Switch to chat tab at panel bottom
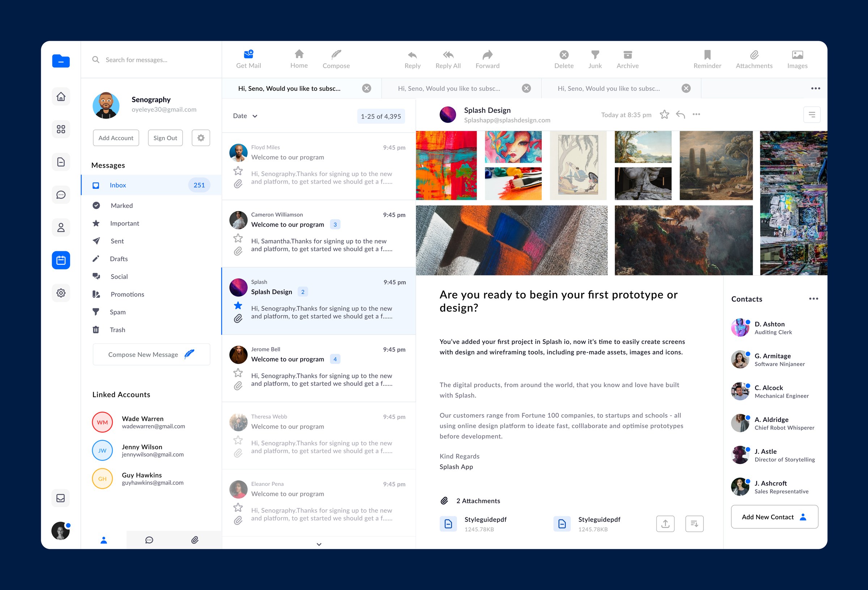Viewport: 868px width, 590px height. 149,540
